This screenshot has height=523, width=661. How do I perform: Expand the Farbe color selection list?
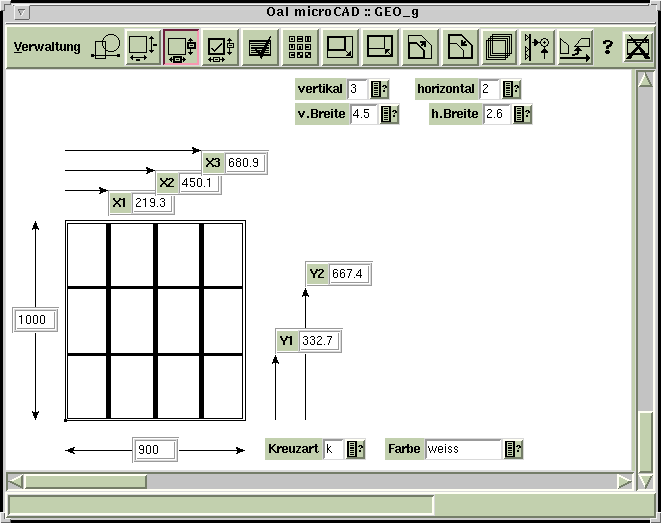click(x=514, y=449)
